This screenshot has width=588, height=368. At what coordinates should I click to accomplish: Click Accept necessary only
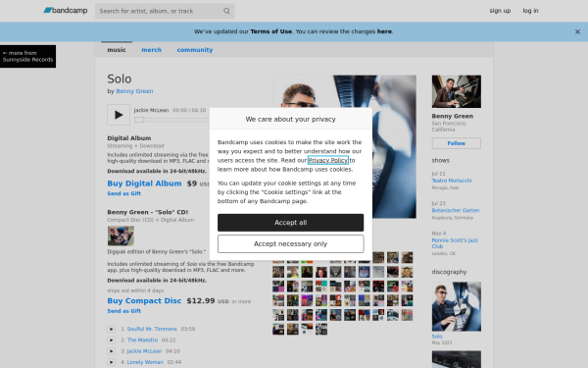(291, 244)
